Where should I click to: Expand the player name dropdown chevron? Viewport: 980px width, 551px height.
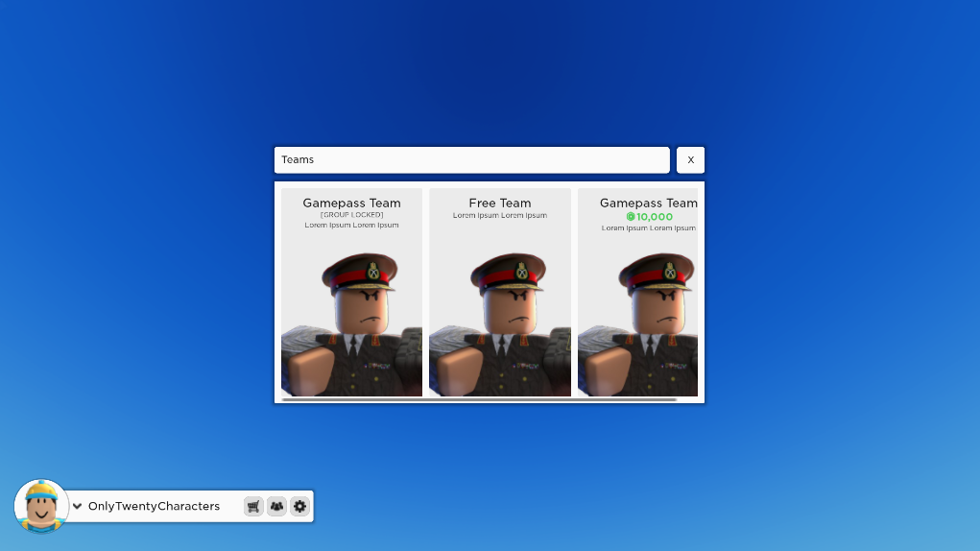(77, 506)
